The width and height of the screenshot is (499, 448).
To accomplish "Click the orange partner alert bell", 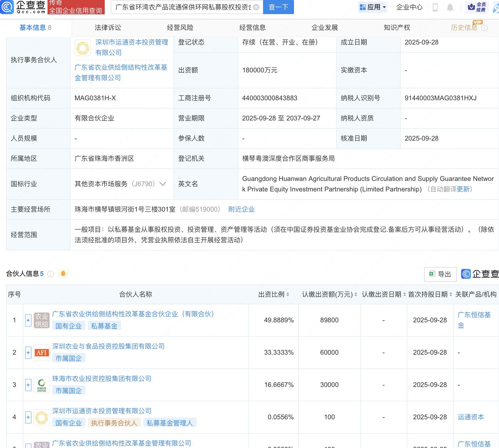I will pyautogui.click(x=63, y=273).
